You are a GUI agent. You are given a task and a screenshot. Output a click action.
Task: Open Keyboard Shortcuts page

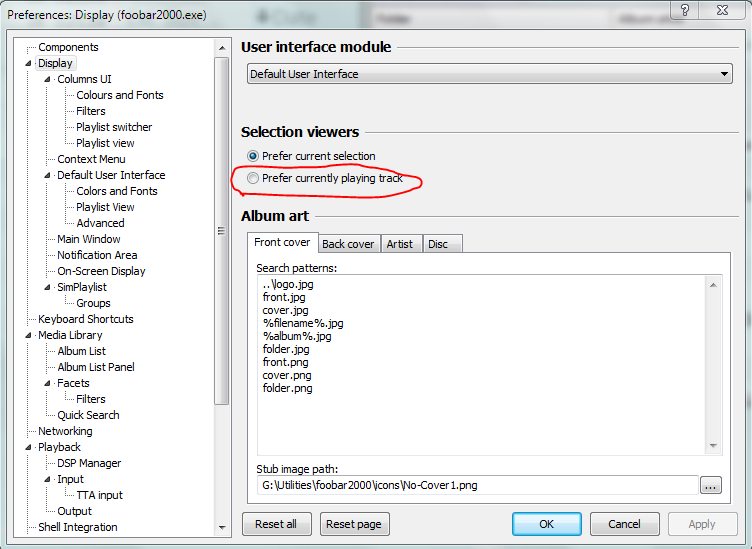pos(86,319)
